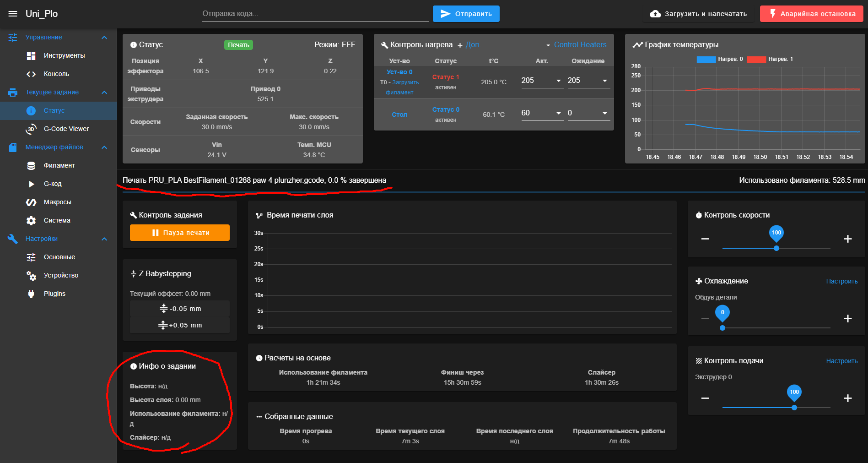Click Настроить link in Охлаждение panel
This screenshot has width=868, height=463.
coord(841,281)
